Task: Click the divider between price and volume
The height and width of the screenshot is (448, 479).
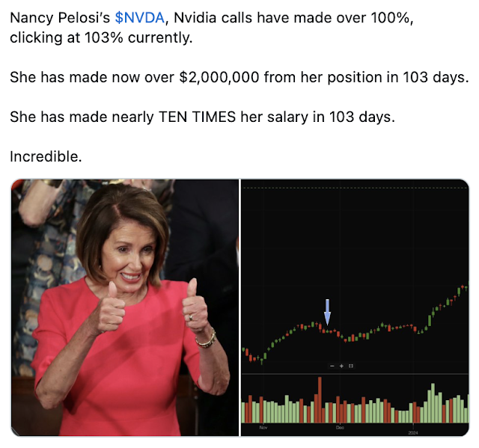Action: [x=355, y=373]
